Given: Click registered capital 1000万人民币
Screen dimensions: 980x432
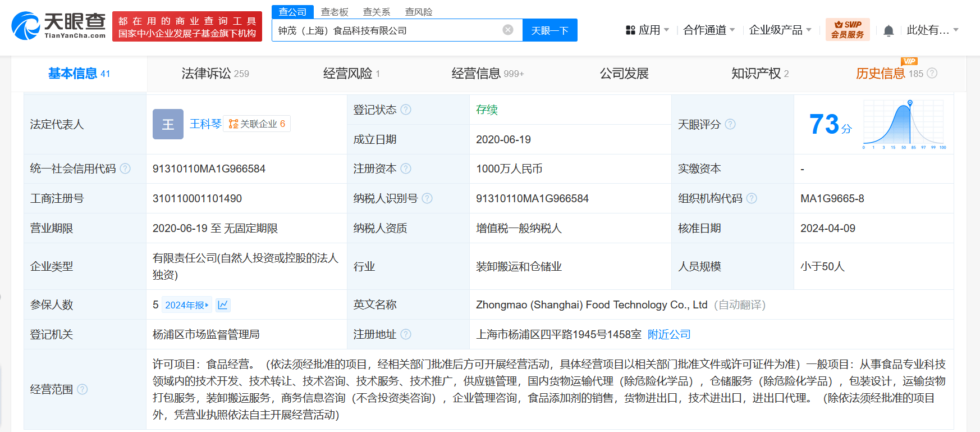Looking at the screenshot, I should point(509,169).
